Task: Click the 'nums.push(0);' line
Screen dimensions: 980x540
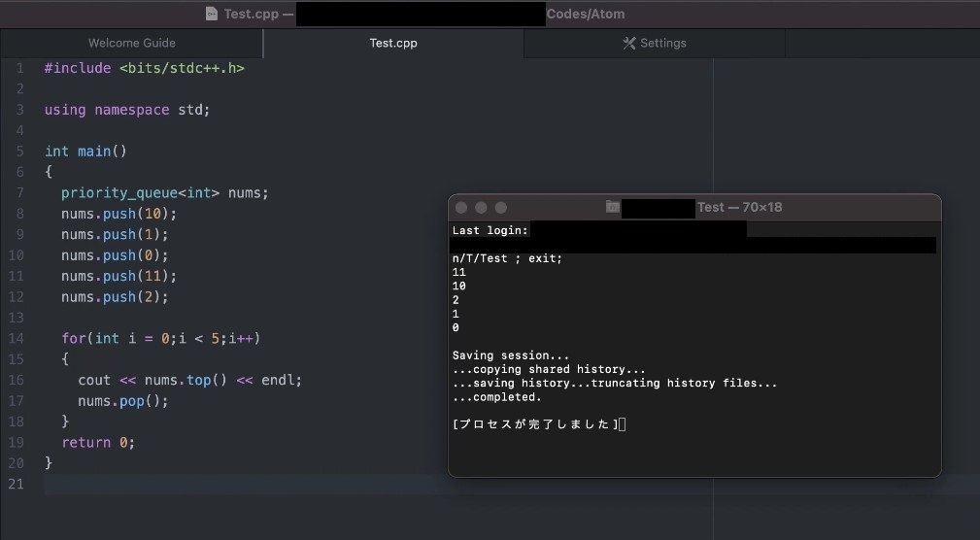Action: coord(115,255)
